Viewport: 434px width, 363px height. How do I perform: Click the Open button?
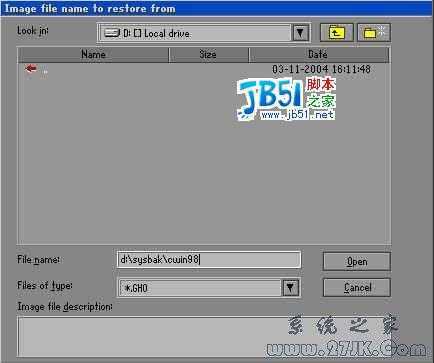pyautogui.click(x=357, y=262)
